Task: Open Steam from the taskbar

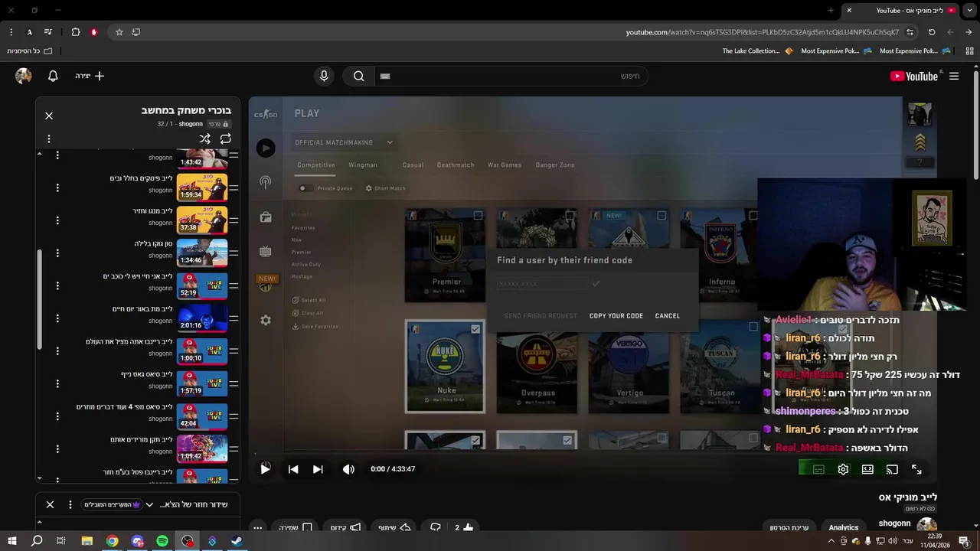Action: [x=237, y=541]
